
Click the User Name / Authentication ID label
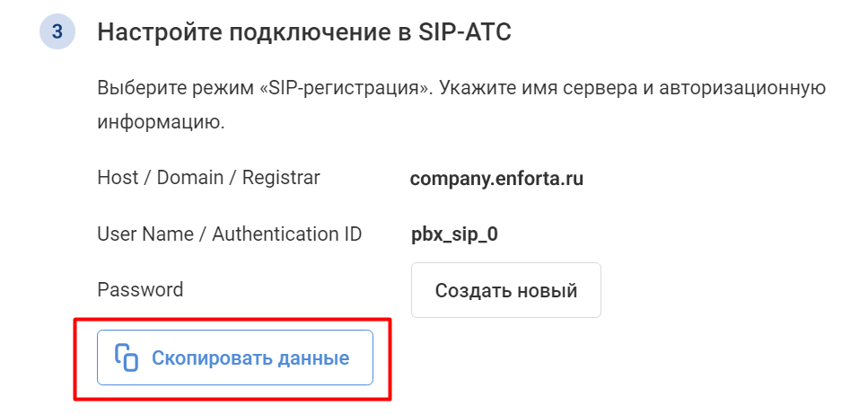[x=230, y=234]
